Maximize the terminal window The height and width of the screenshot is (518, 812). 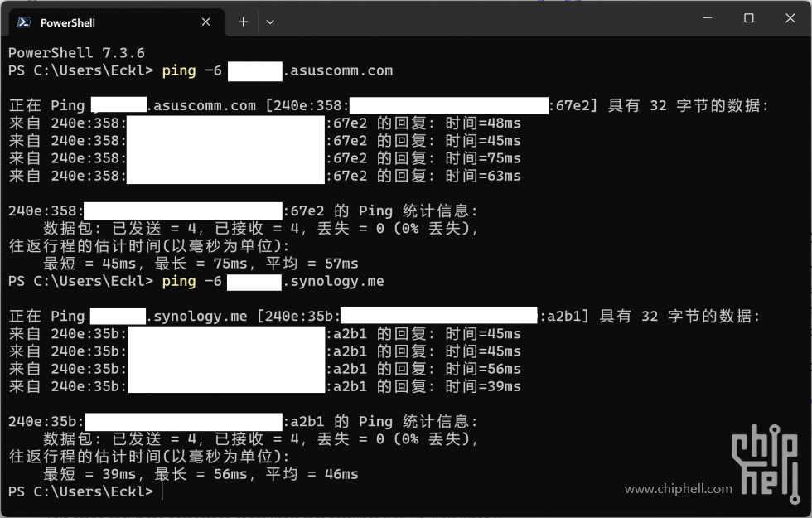tap(749, 18)
